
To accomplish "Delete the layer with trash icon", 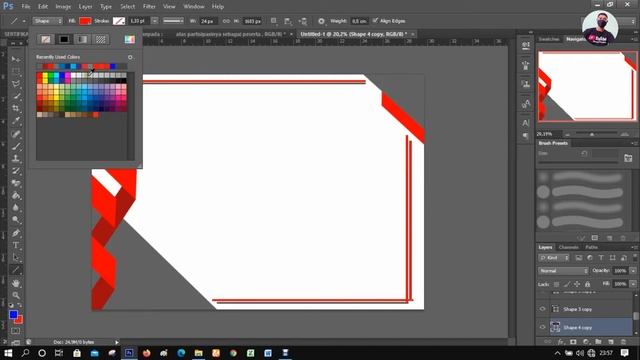I will (x=623, y=342).
